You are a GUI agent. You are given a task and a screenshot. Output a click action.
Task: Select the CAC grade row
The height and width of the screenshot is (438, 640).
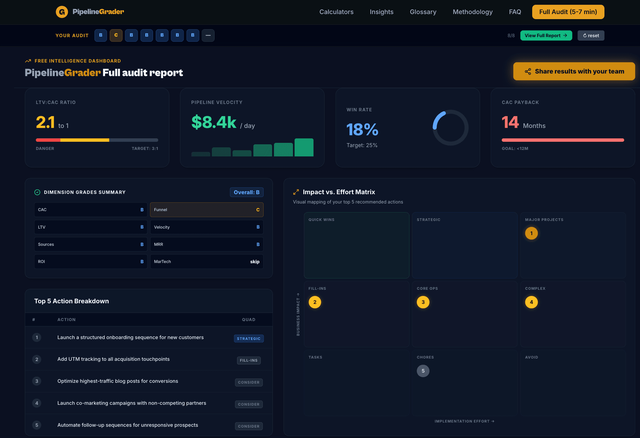[x=91, y=210]
